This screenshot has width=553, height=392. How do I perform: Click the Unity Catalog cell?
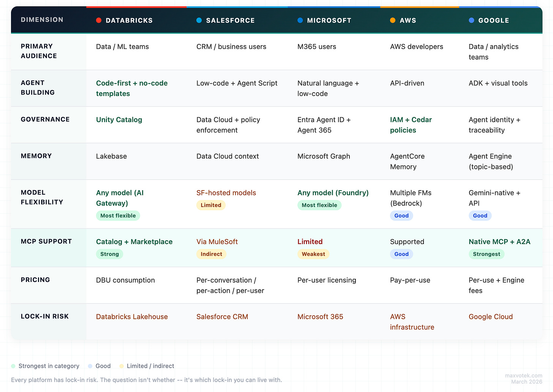point(119,120)
